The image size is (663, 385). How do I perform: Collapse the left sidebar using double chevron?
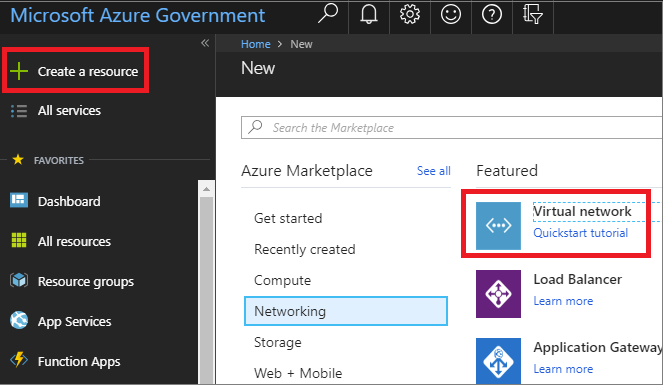pyautogui.click(x=205, y=43)
